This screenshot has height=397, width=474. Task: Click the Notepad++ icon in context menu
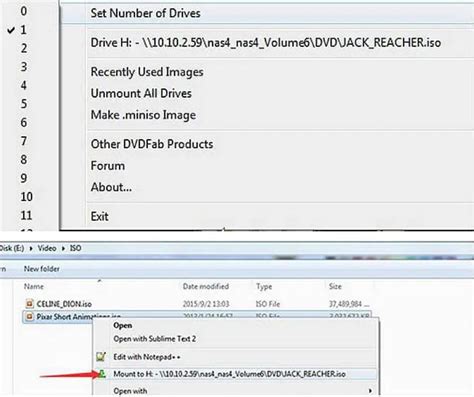pyautogui.click(x=101, y=357)
